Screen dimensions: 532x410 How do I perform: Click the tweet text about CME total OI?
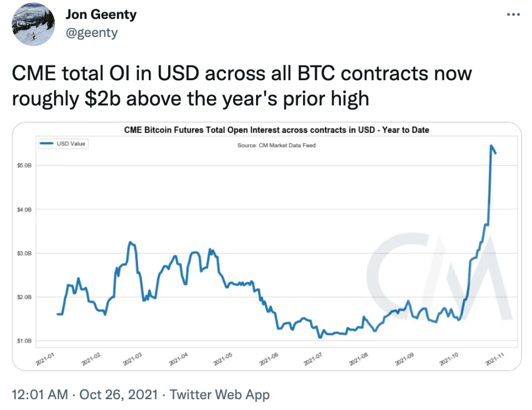tap(241, 86)
